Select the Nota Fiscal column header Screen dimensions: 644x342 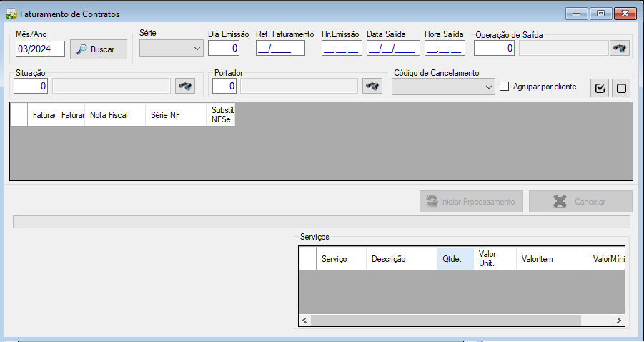pyautogui.click(x=115, y=115)
